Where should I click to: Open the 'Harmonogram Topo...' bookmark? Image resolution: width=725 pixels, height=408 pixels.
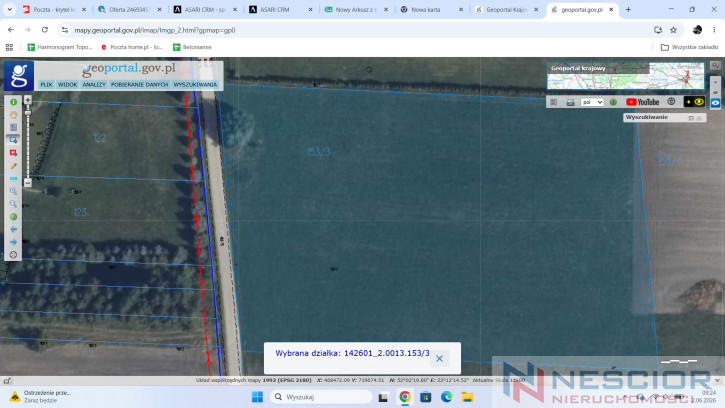(x=60, y=47)
